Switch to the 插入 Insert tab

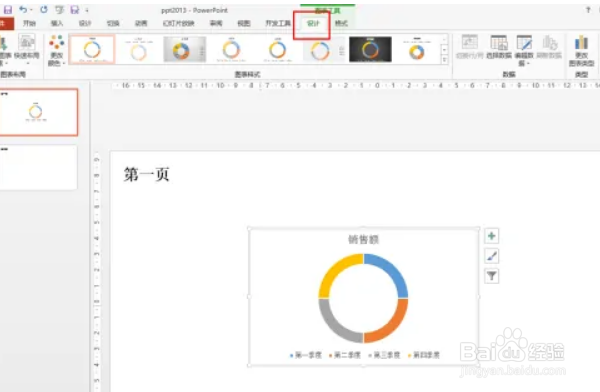coord(57,23)
